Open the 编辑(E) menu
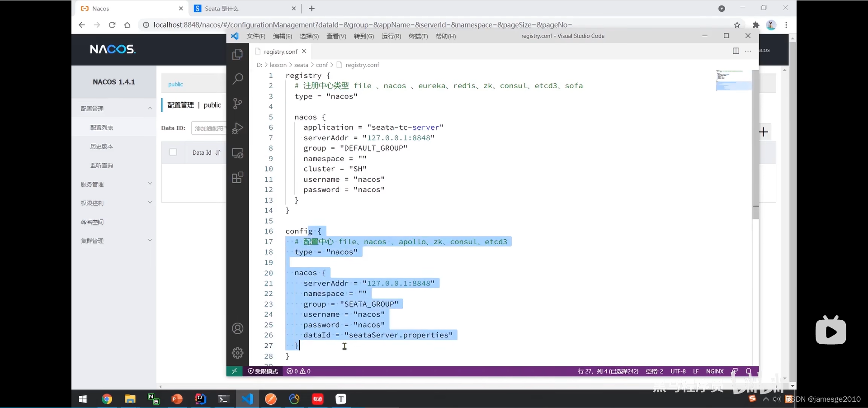 (283, 36)
